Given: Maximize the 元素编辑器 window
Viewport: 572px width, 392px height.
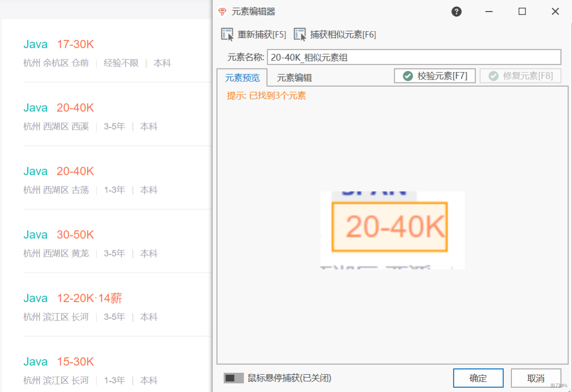Looking at the screenshot, I should [x=522, y=12].
